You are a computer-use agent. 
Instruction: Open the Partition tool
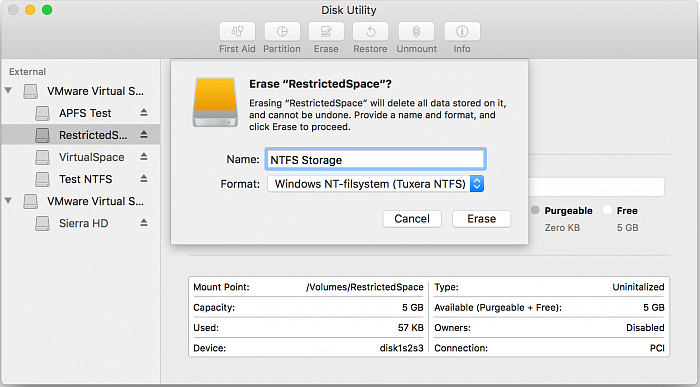(x=282, y=32)
